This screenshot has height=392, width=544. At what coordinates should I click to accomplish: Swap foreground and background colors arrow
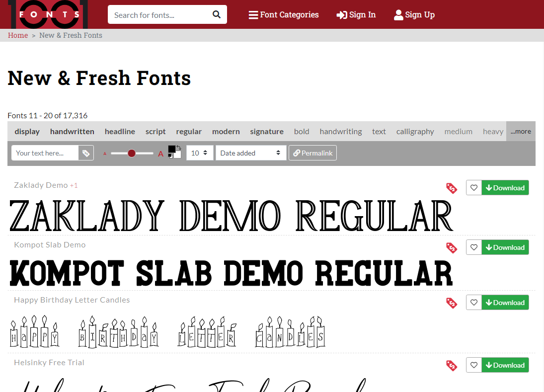[179, 148]
